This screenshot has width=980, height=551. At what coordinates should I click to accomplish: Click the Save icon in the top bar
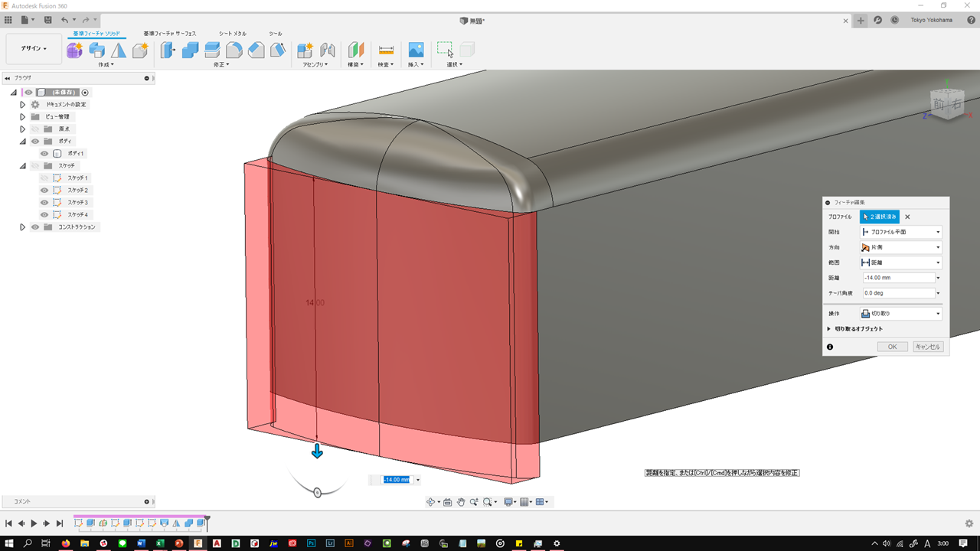pos(48,20)
